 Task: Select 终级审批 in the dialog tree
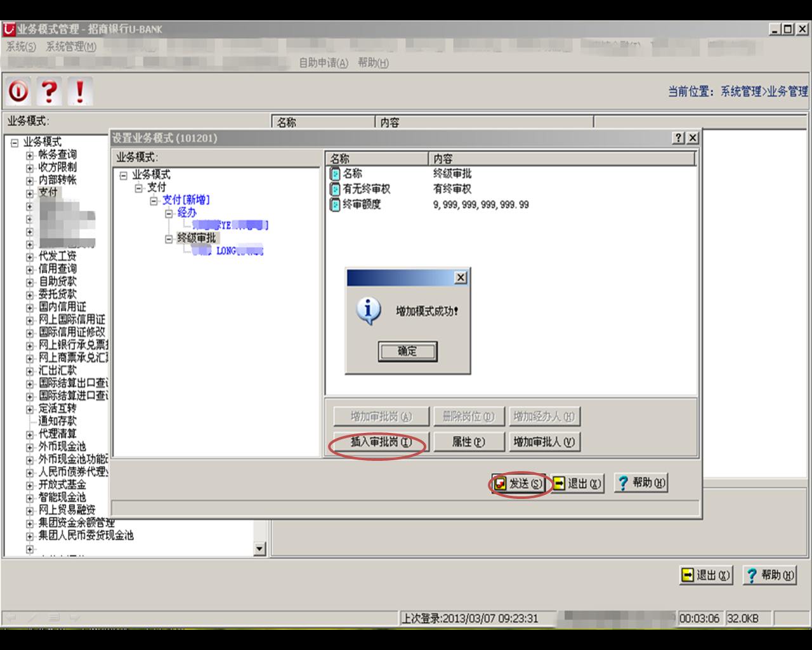pos(197,238)
